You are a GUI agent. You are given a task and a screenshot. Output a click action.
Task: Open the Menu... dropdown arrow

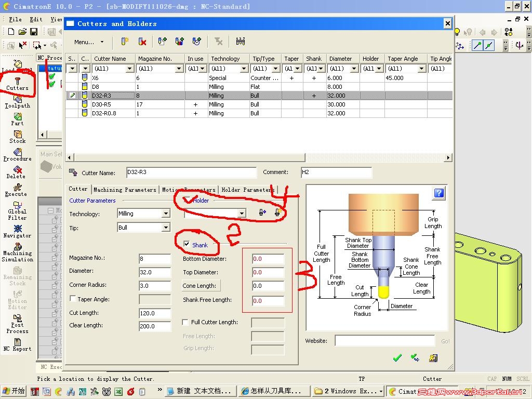tap(102, 42)
